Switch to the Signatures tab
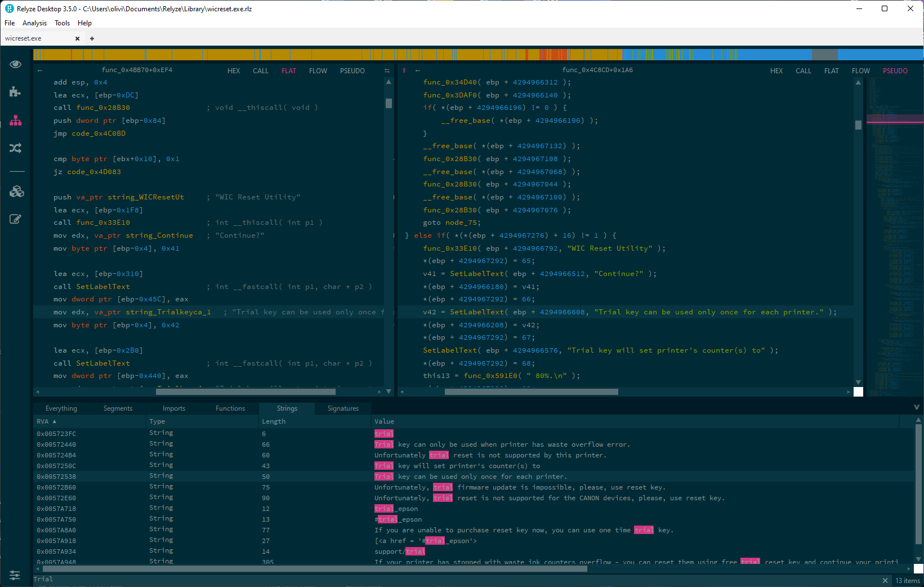The height and width of the screenshot is (587, 924). point(343,408)
